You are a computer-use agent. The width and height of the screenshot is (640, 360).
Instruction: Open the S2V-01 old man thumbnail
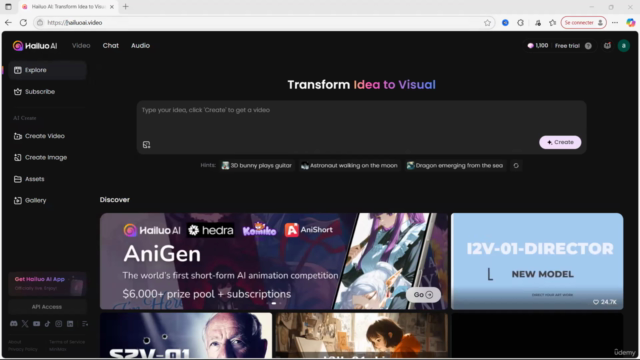[x=186, y=336]
